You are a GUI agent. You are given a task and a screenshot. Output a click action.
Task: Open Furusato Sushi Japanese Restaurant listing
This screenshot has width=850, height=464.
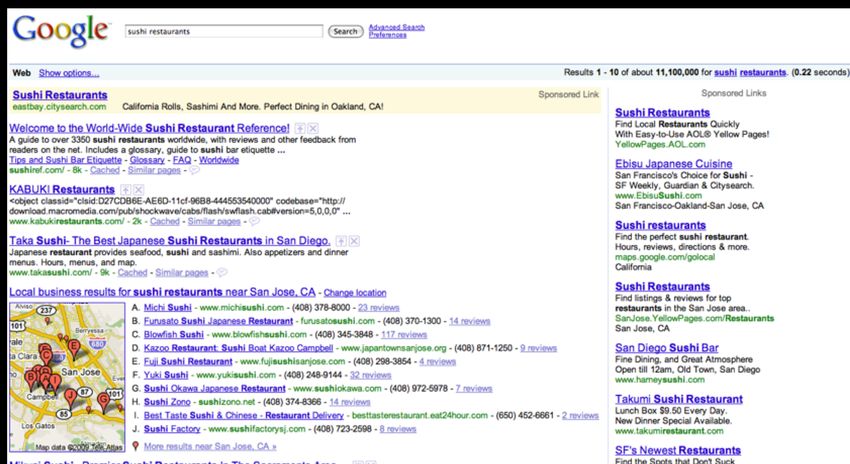(218, 321)
